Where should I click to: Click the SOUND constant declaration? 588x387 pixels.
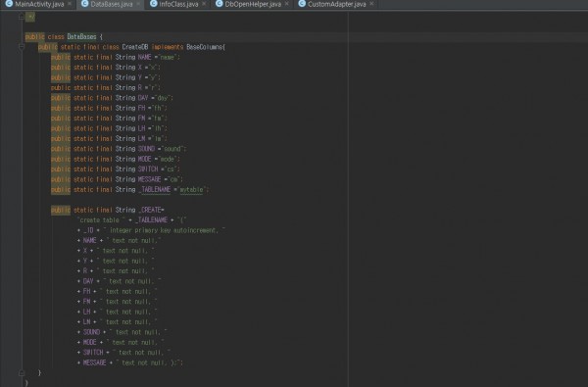tap(146, 149)
